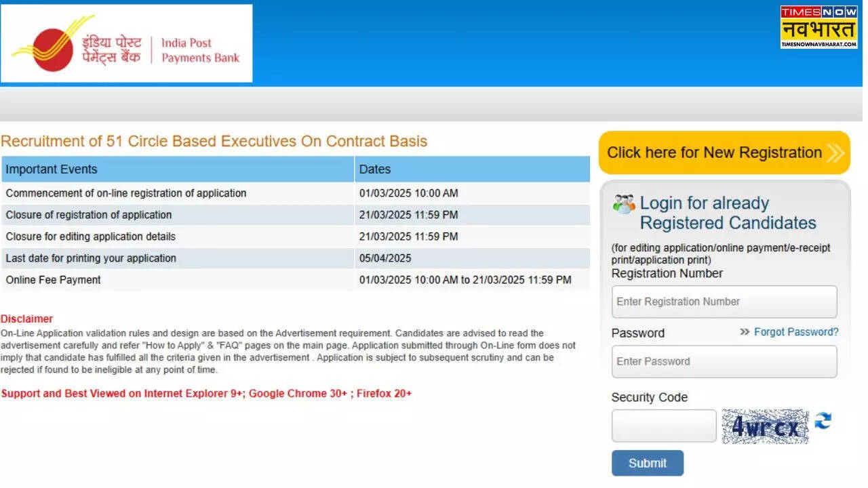Click the Times Now Navbharat logo
The image size is (868, 488).
click(818, 27)
